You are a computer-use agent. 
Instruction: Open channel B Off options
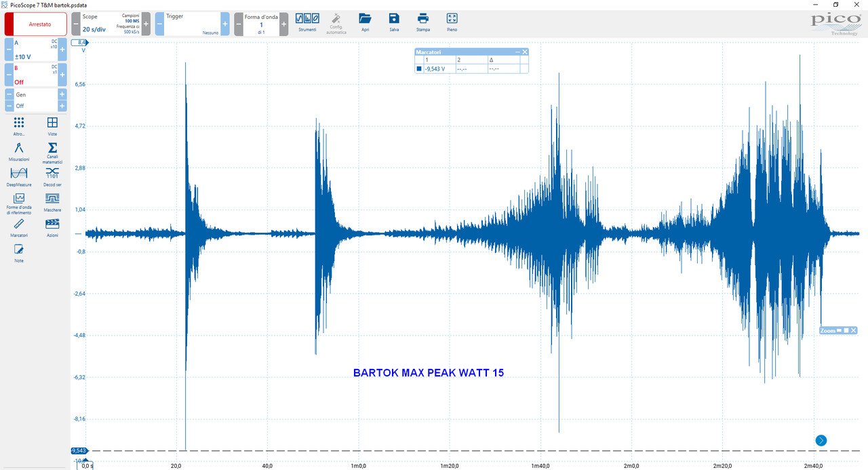click(x=35, y=75)
